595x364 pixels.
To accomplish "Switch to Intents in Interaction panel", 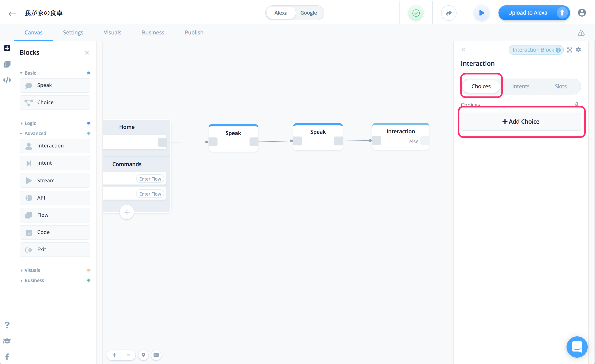I will pyautogui.click(x=521, y=86).
